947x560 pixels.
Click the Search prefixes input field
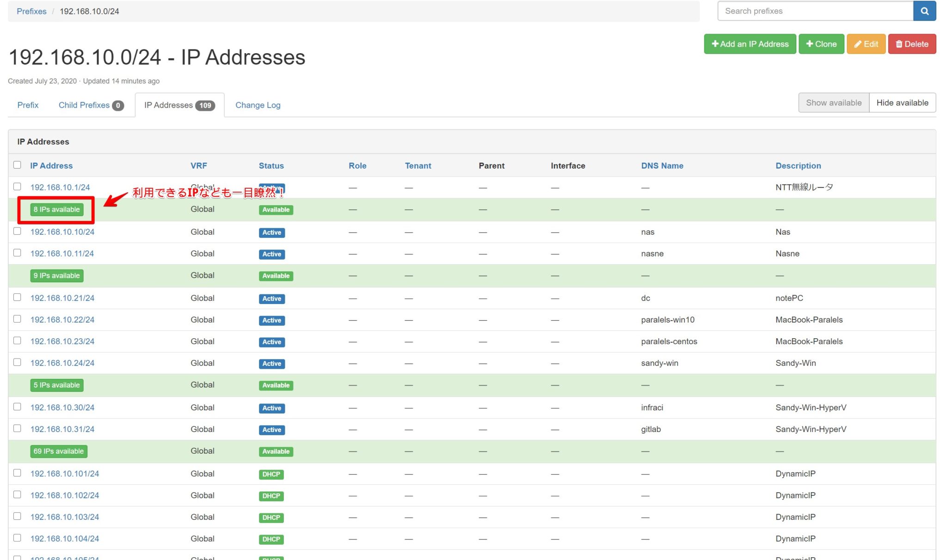coord(815,11)
